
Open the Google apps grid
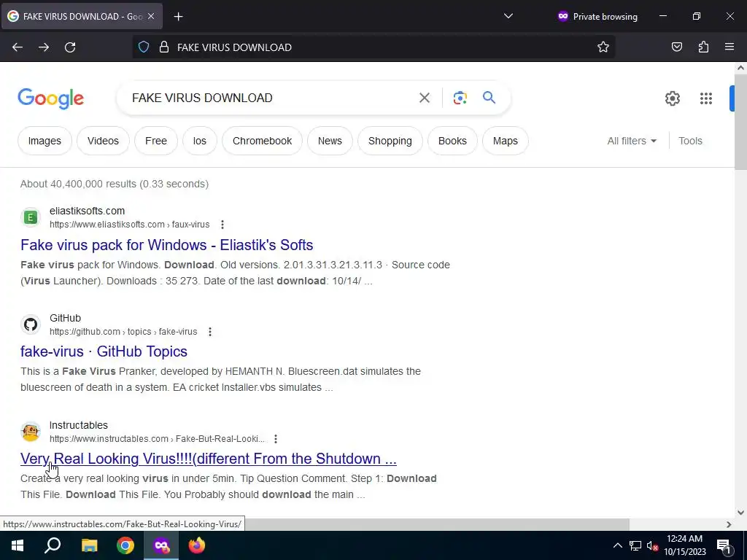(706, 98)
